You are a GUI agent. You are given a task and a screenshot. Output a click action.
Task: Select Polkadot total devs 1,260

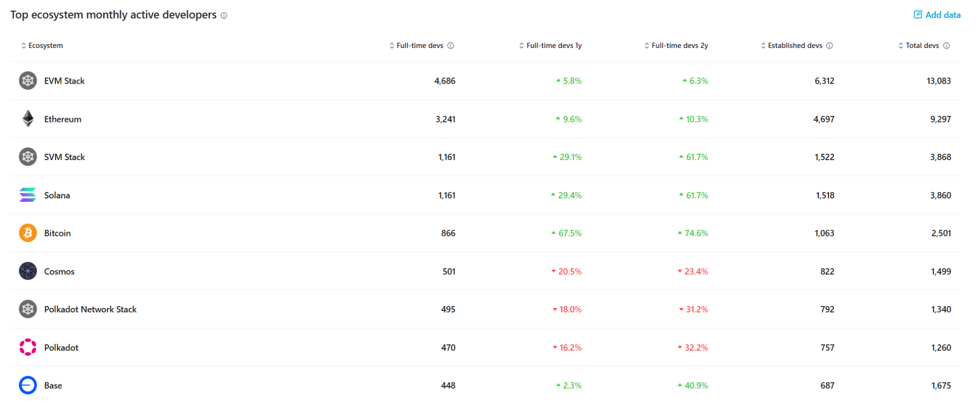(941, 348)
